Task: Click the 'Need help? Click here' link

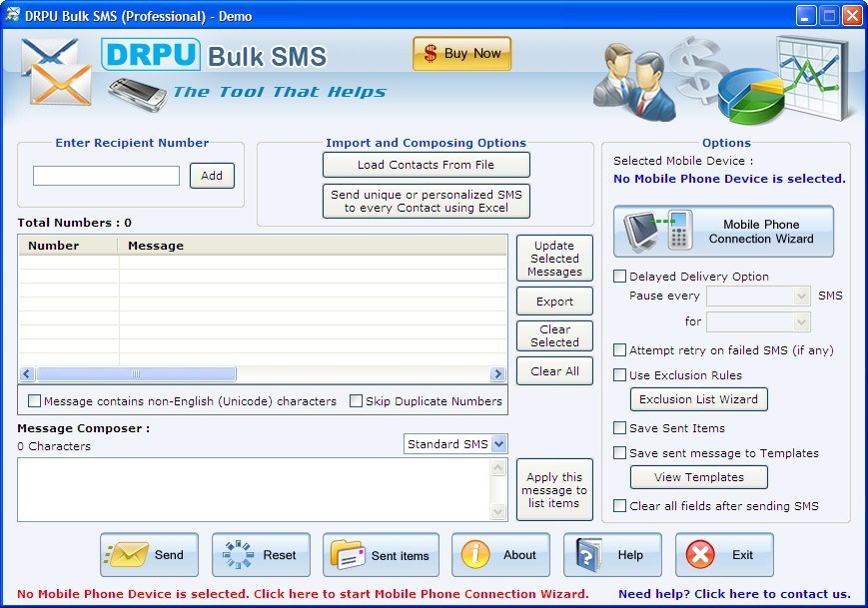Action: [x=734, y=594]
